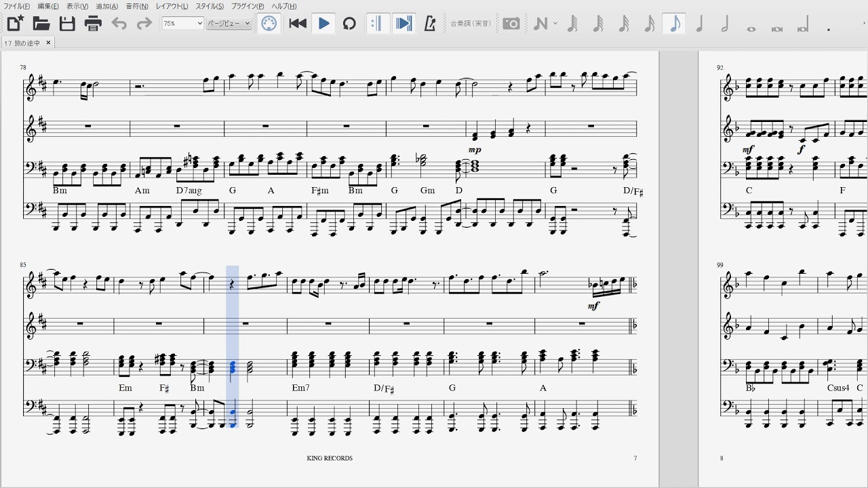This screenshot has width=868, height=488.
Task: Open the ファイル (File) menu
Action: (x=16, y=6)
